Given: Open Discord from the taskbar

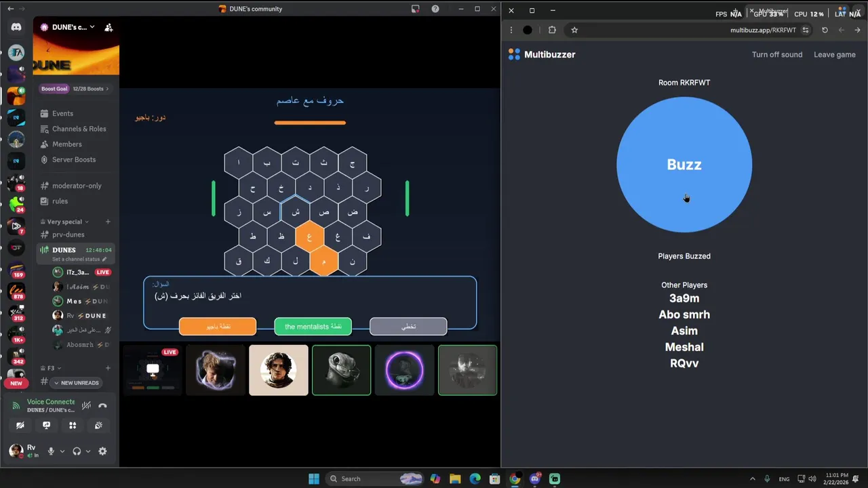Looking at the screenshot, I should 535,479.
